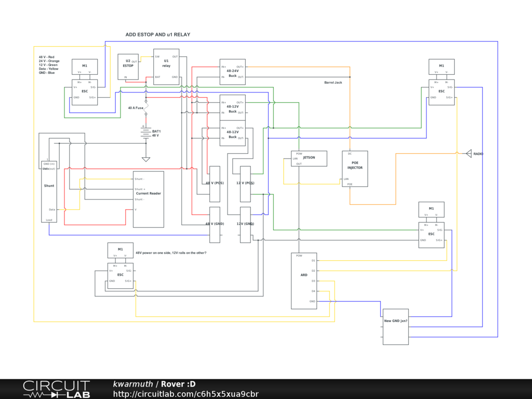This screenshot has width=532, height=399.
Task: Click the Shunt component
Action: 49,192
